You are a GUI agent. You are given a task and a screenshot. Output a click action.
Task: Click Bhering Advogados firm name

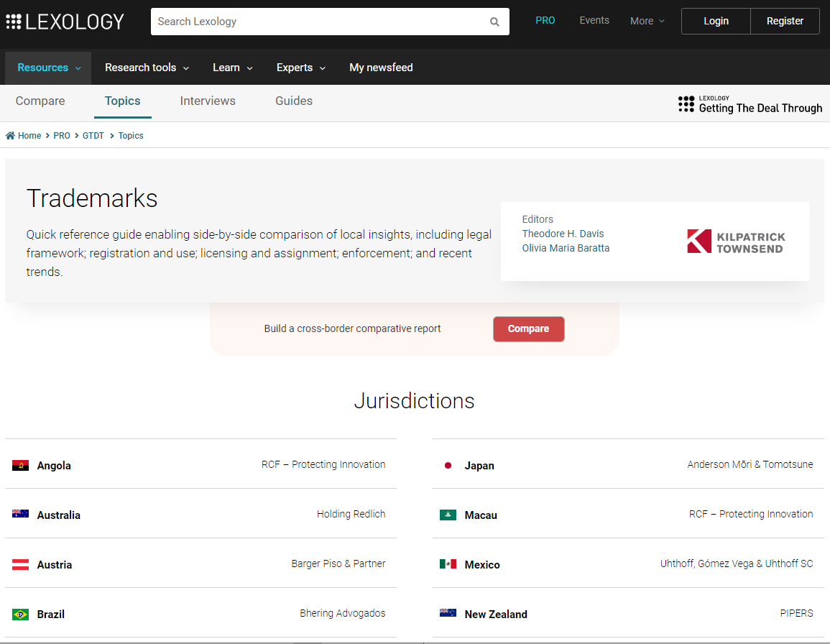[x=343, y=613]
